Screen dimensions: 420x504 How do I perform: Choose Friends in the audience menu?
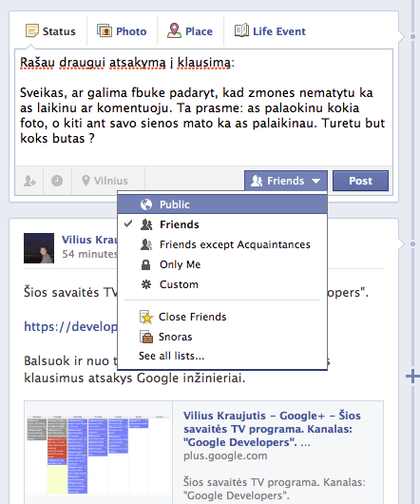(222, 224)
